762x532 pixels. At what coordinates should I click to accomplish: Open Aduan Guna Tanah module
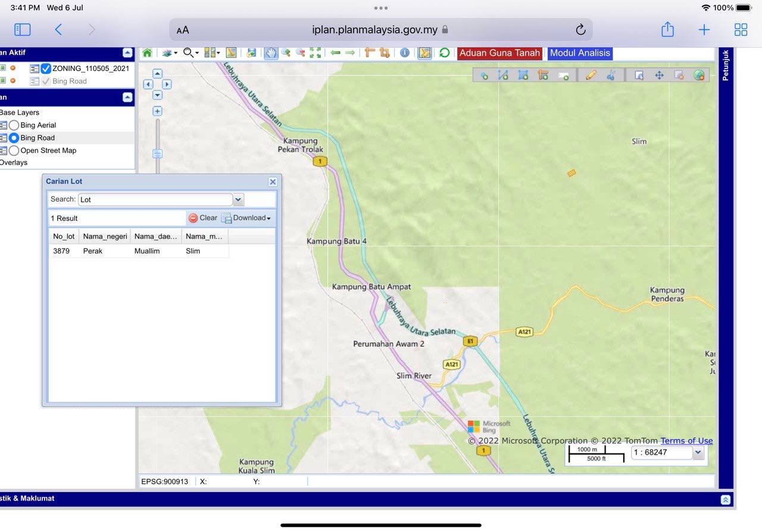point(499,53)
